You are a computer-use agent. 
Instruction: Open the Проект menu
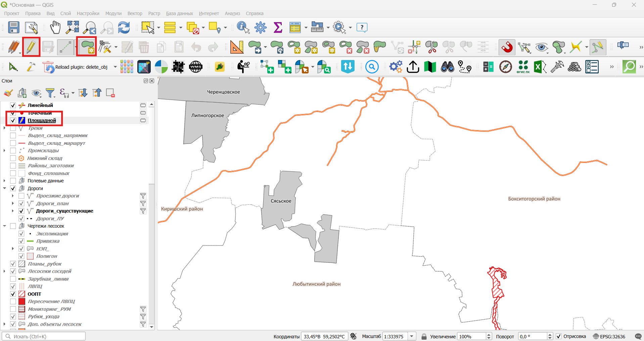coord(12,13)
